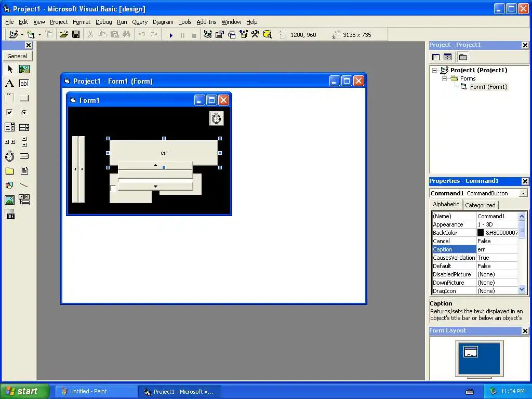The image size is (532, 399).
Task: Select the Data control tool
Action: tap(24, 200)
